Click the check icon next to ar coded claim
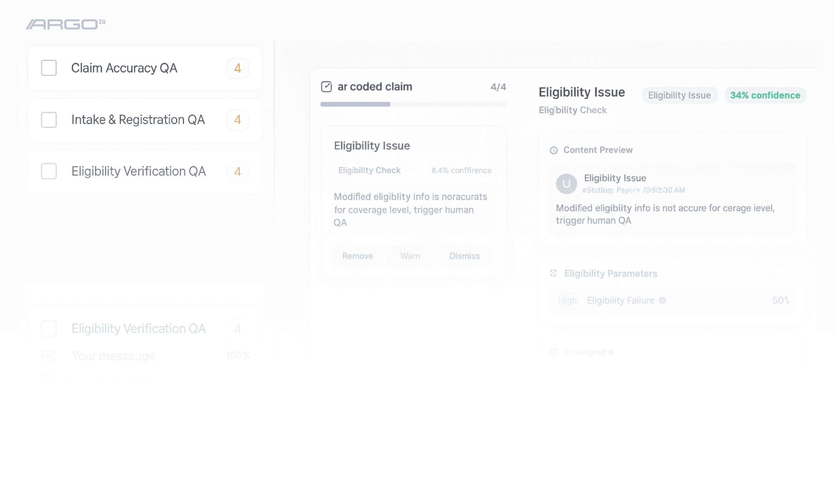The height and width of the screenshot is (504, 835). click(326, 87)
